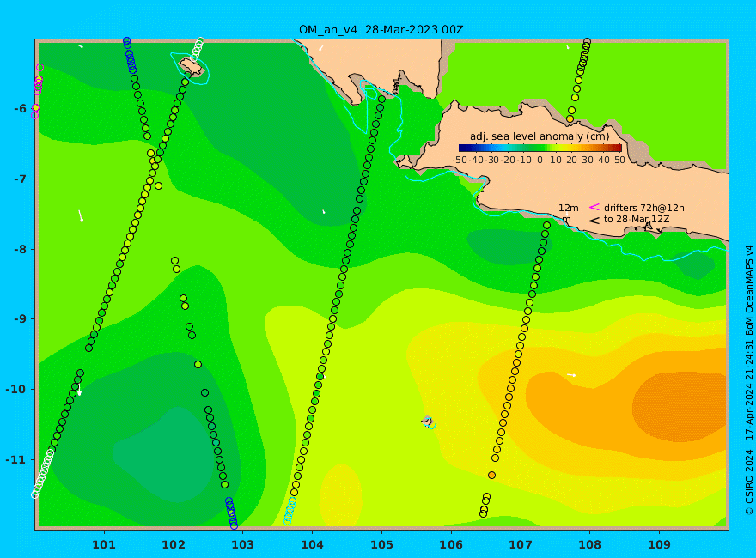
Task: Click the track marker touching Java's south coast
Action: pos(546,226)
